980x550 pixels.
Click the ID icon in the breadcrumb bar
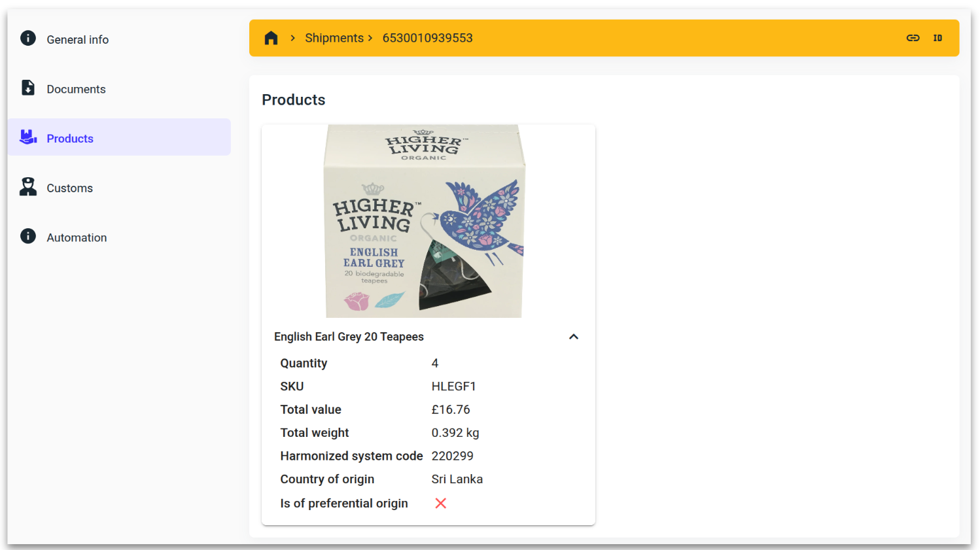[937, 38]
